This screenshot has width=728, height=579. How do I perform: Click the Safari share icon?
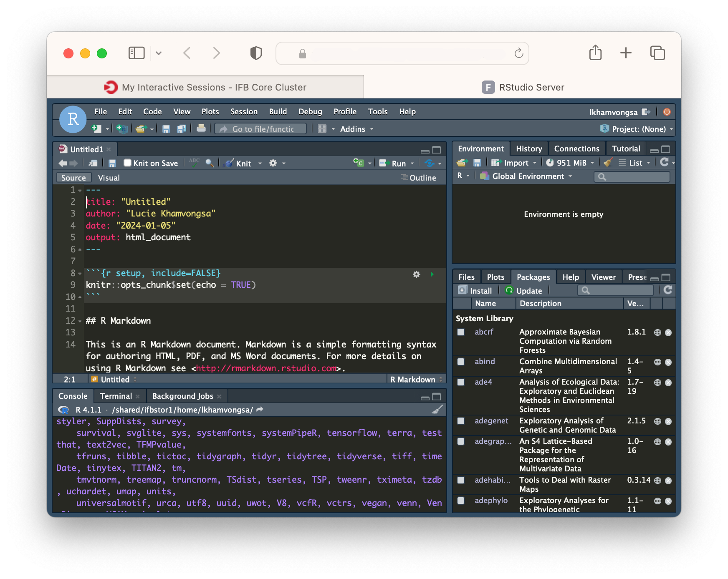tap(596, 53)
